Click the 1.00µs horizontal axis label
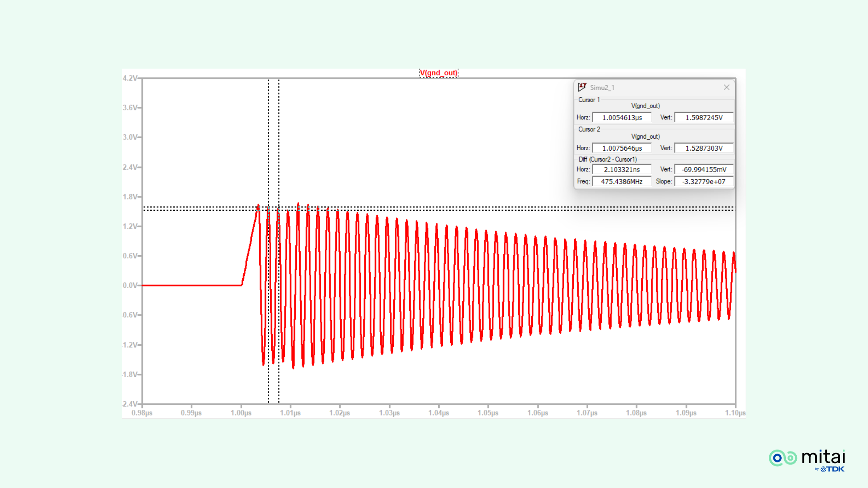 point(241,413)
